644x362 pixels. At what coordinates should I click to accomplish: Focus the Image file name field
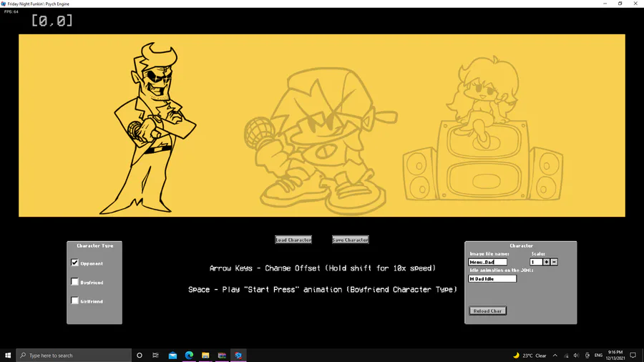pos(487,262)
